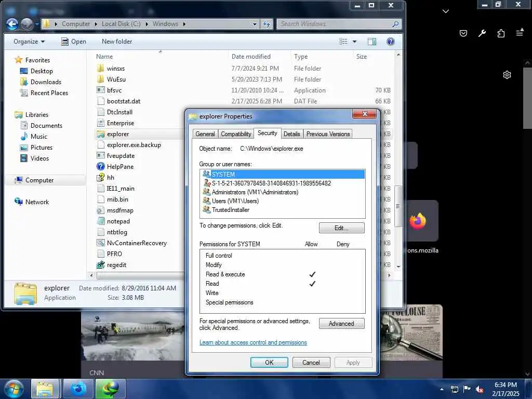532x399 pixels.
Task: Click the Back arrow in Explorer window
Action: (12, 24)
